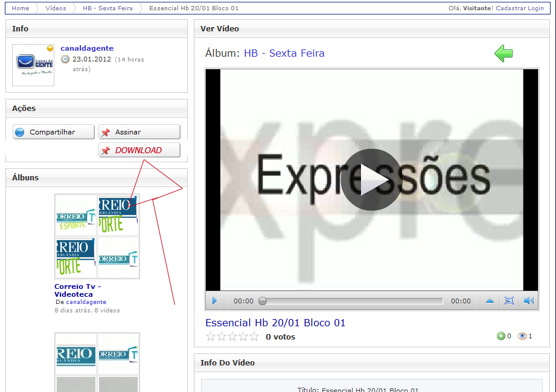This screenshot has width=556, height=392.
Task: Click the small play icon in player bar
Action: click(x=214, y=301)
